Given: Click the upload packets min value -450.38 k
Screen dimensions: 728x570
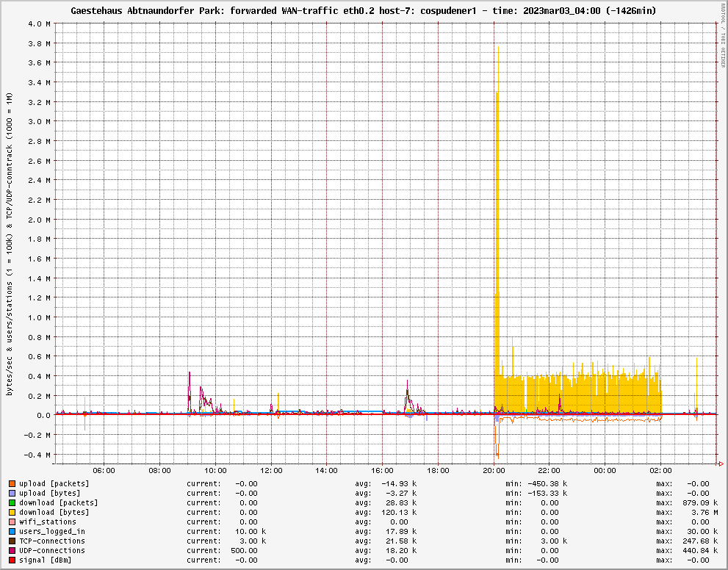Looking at the screenshot, I should point(547,483).
